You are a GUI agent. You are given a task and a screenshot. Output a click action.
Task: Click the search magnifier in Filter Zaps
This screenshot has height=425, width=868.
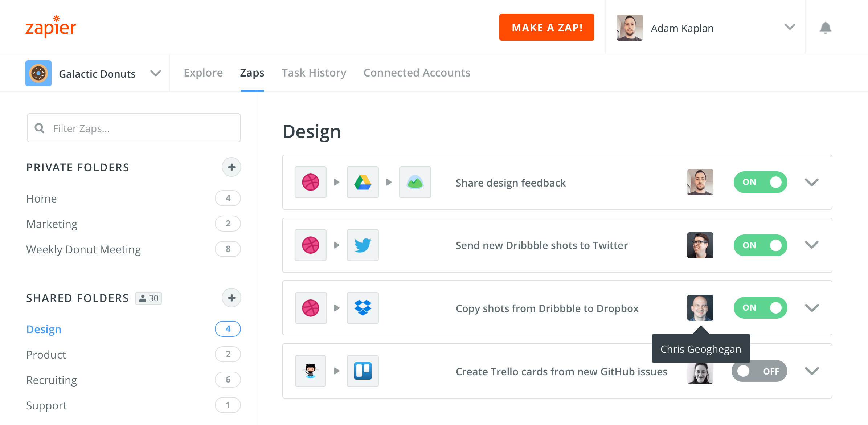[x=40, y=128]
